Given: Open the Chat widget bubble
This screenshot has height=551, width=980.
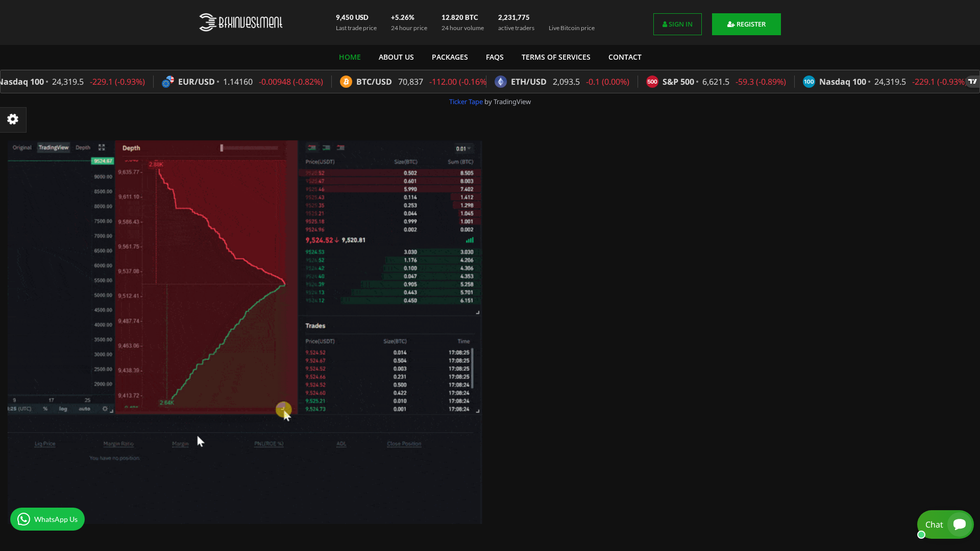Looking at the screenshot, I should click(x=944, y=524).
